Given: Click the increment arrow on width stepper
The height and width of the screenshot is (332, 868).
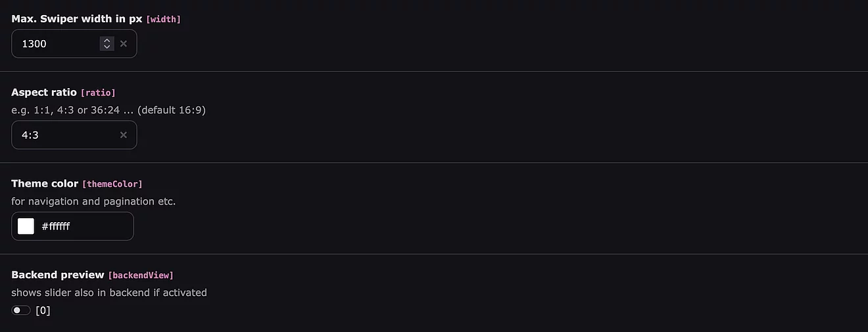Looking at the screenshot, I should [x=107, y=41].
